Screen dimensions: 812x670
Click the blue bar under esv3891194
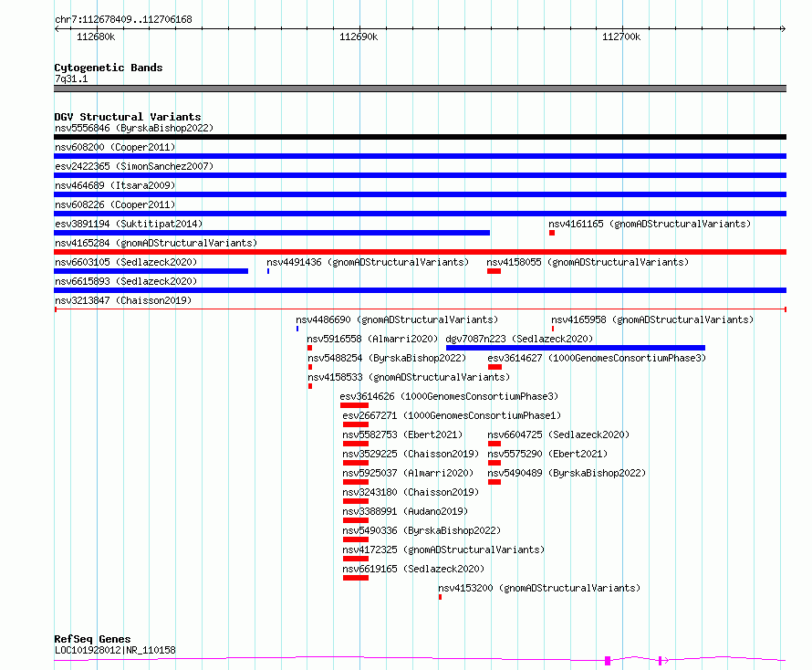coord(272,233)
